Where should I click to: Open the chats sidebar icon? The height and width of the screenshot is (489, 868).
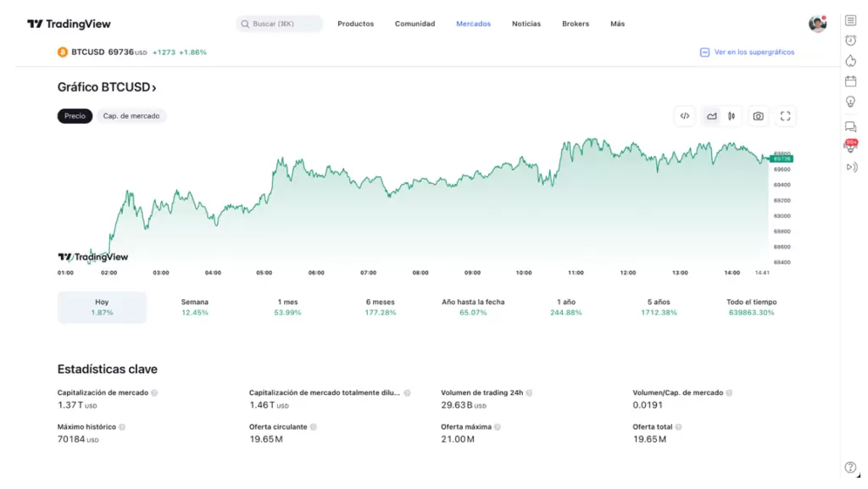[851, 126]
